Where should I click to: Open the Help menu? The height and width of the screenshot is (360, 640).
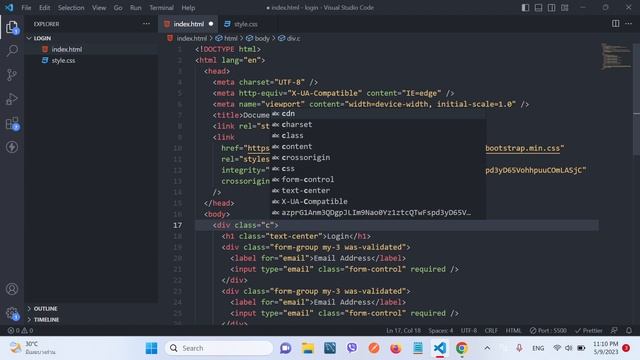tap(188, 8)
